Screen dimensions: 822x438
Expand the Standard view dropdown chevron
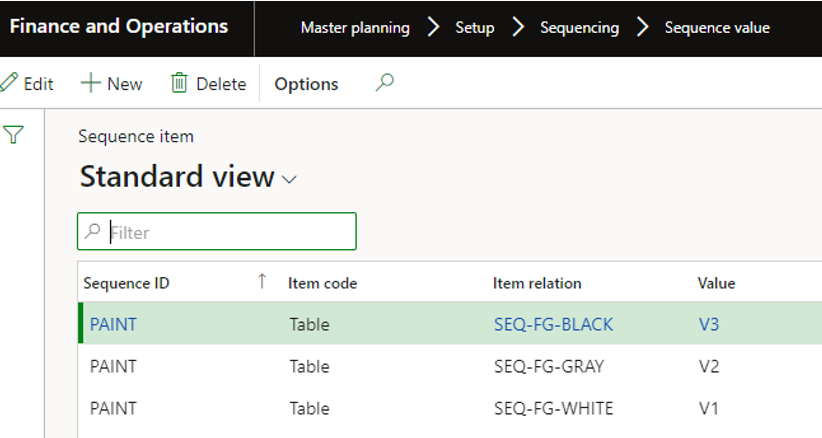(289, 180)
